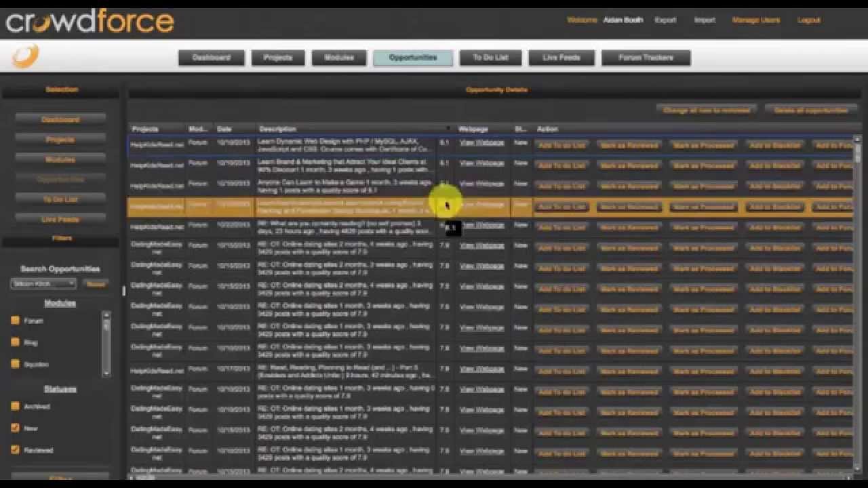
Task: Click the Projects button in the Selection sidebar
Action: [60, 140]
